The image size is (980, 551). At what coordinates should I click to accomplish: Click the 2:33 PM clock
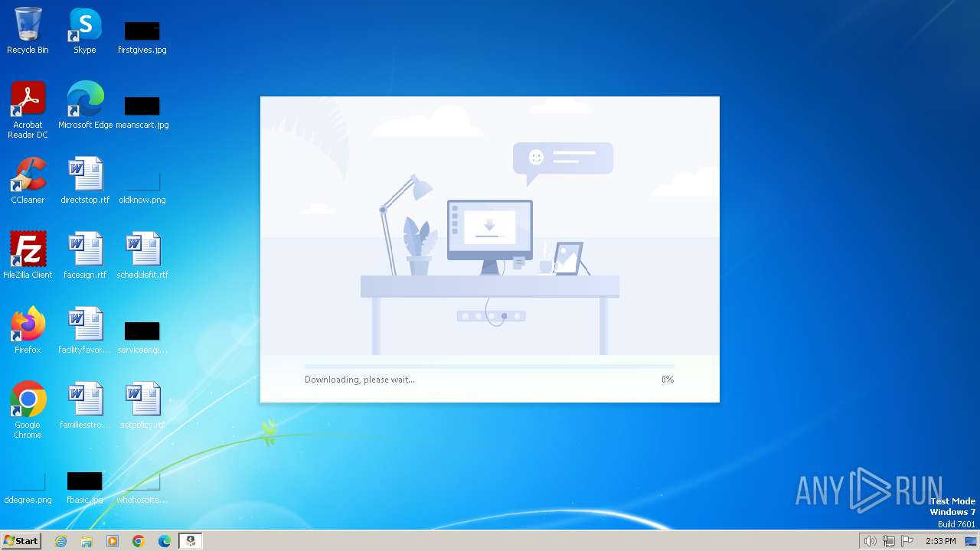(x=940, y=541)
